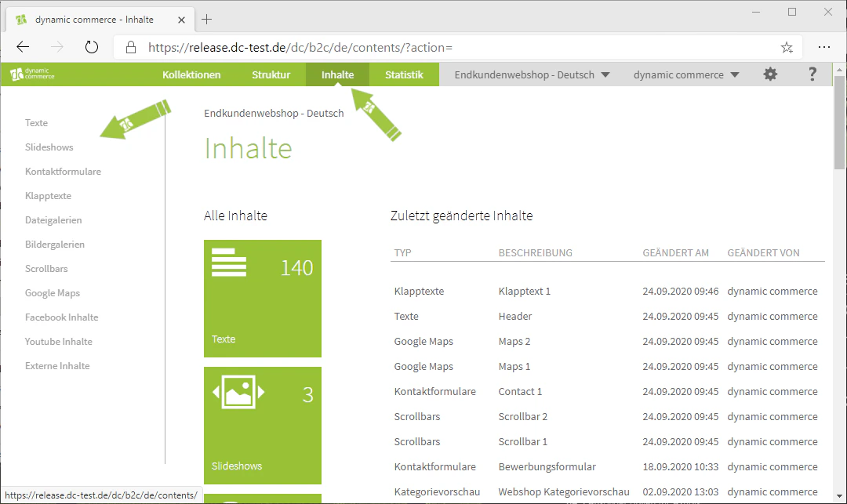Go back with browser back arrow

point(23,47)
